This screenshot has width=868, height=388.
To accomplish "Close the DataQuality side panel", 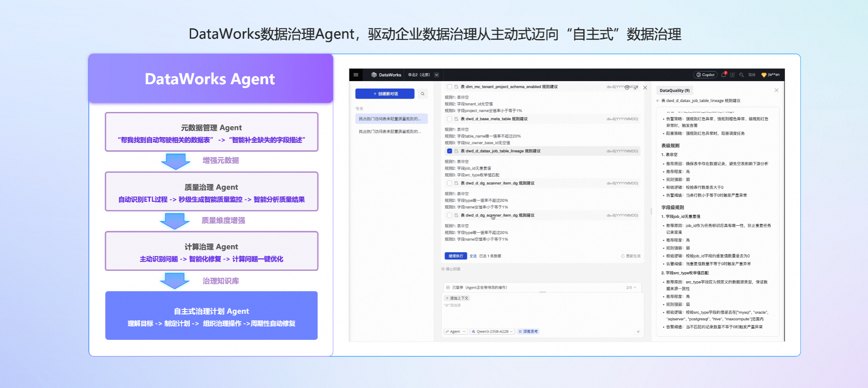I will [777, 90].
